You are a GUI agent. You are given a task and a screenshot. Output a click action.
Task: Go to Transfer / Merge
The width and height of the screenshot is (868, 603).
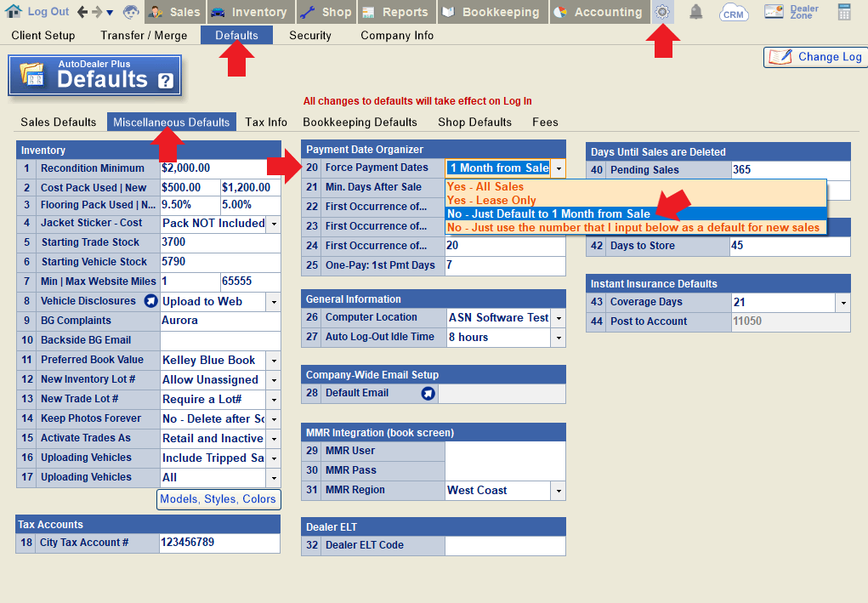point(144,36)
